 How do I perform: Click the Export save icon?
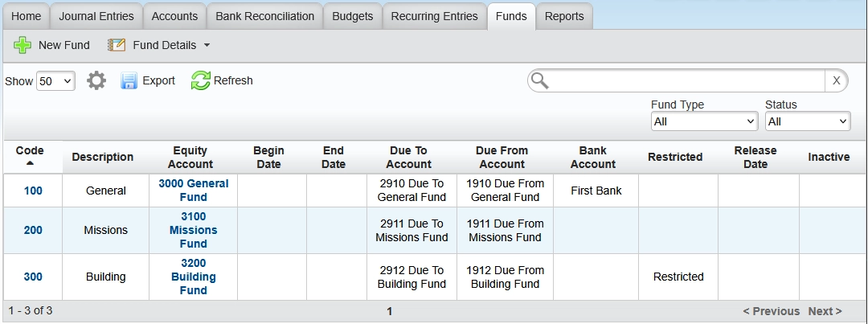coord(129,80)
